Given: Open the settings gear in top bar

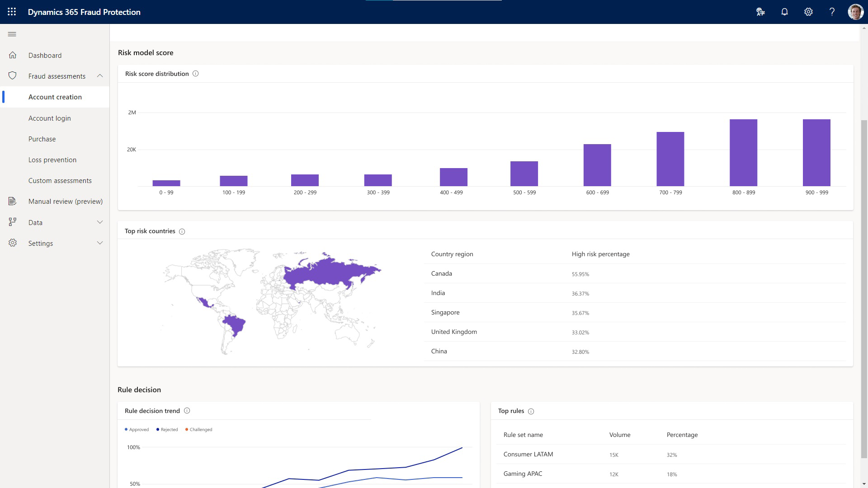Looking at the screenshot, I should coord(808,12).
